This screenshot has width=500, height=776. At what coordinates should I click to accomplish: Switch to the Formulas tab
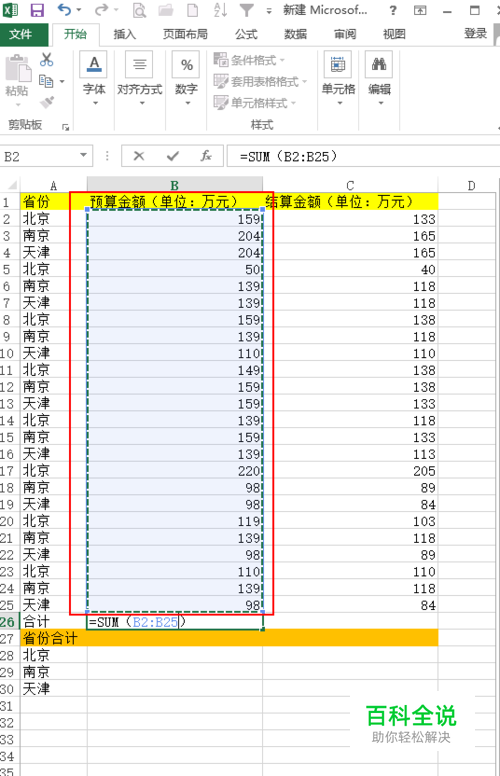246,34
